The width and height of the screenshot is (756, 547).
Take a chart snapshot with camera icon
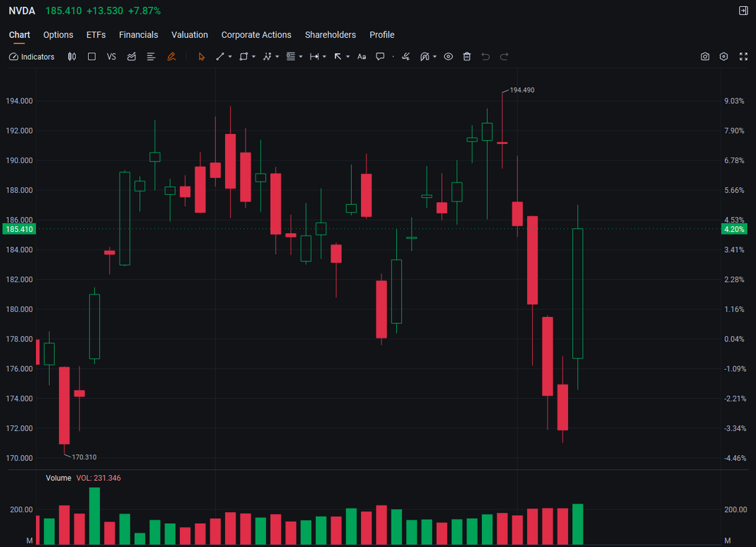705,57
